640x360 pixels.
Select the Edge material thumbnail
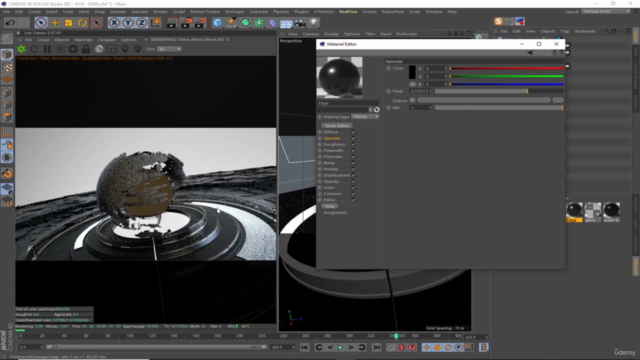pos(574,212)
